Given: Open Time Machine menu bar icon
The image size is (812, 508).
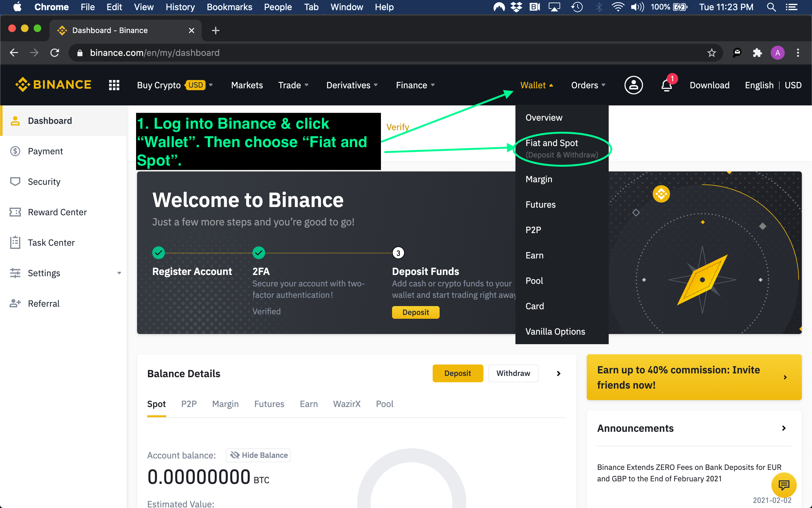Looking at the screenshot, I should point(577,7).
